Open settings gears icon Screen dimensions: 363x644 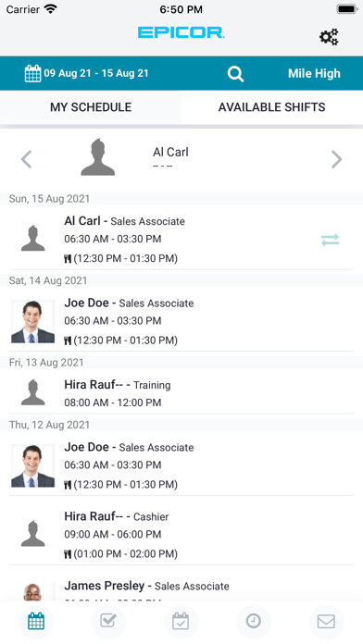coord(329,37)
